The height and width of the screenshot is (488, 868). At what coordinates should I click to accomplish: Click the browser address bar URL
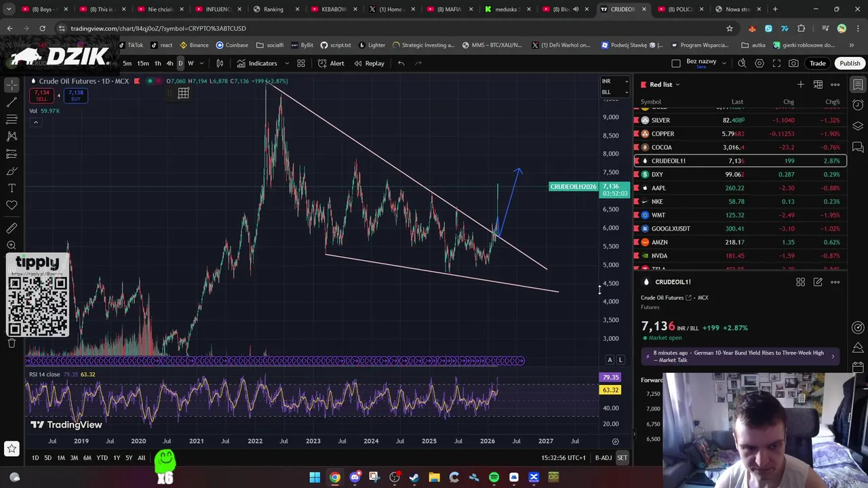(158, 28)
